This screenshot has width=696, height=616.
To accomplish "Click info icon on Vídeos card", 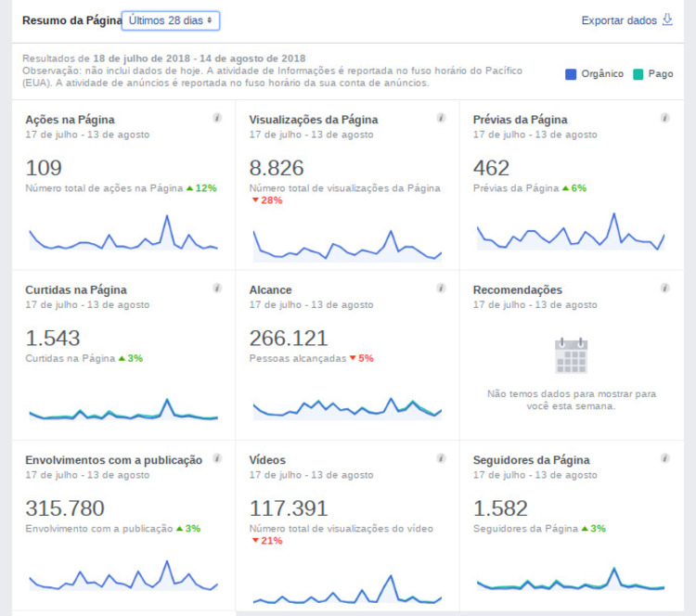I will [441, 458].
